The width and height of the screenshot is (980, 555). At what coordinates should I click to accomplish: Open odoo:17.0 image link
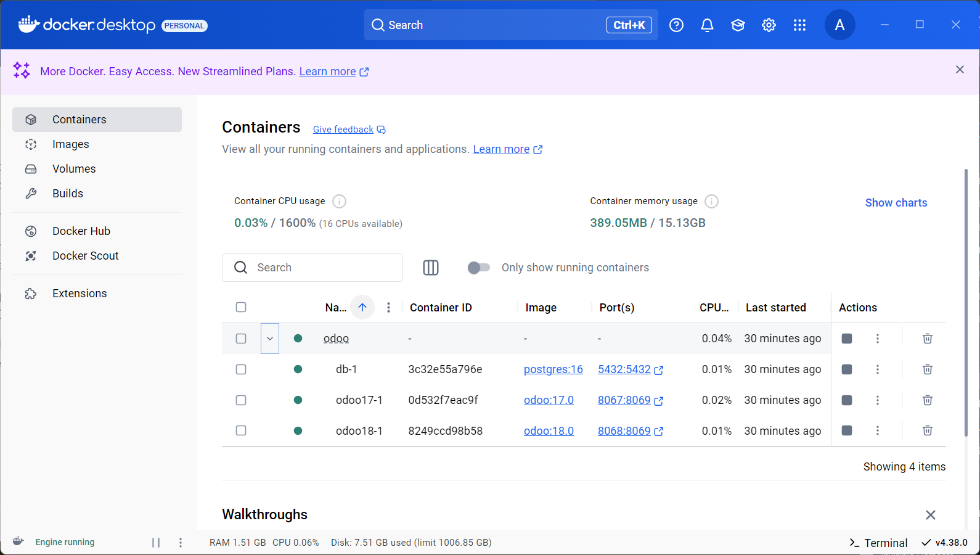pos(549,400)
